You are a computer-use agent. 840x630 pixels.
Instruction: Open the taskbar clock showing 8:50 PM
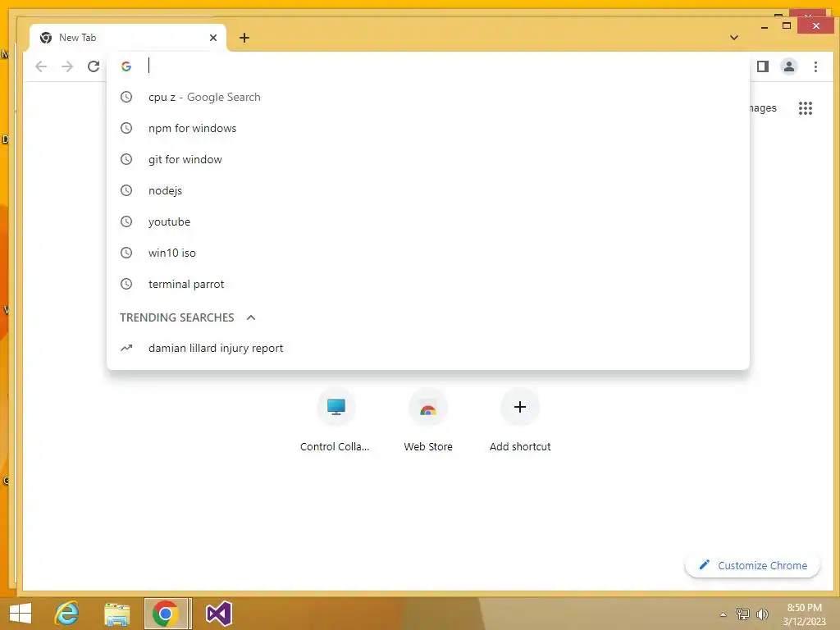(804, 614)
